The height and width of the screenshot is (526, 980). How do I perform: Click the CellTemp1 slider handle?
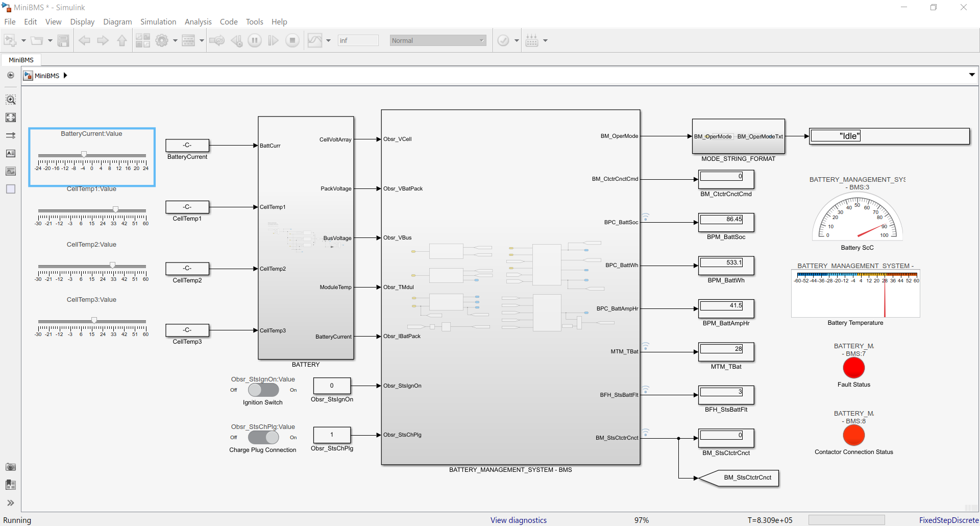pyautogui.click(x=116, y=209)
